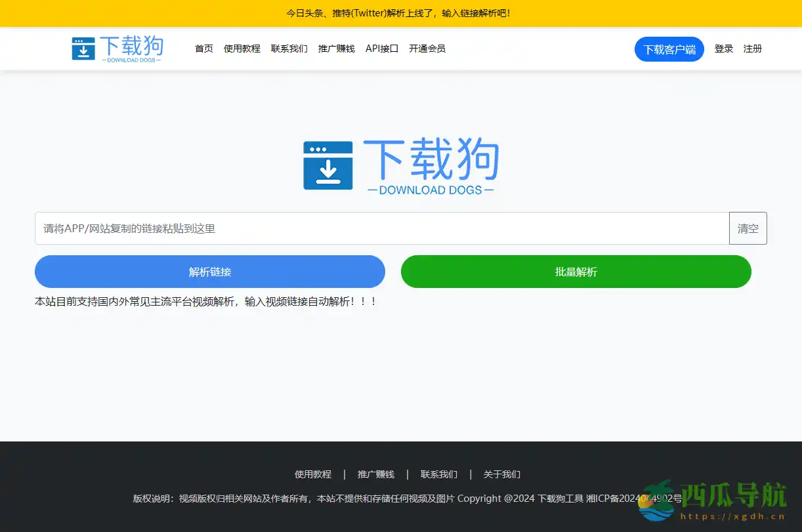Open the API接口 page
This screenshot has height=532, width=802.
click(x=381, y=48)
